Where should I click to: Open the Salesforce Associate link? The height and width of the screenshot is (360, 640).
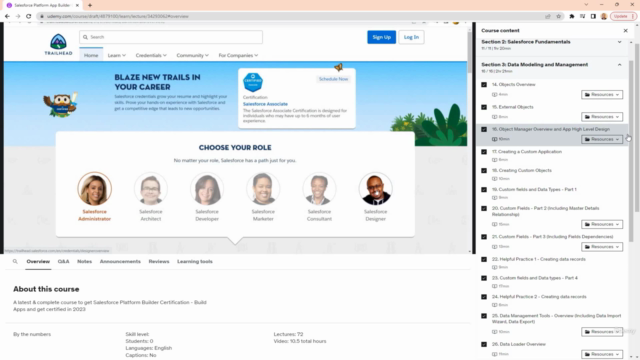[265, 104]
